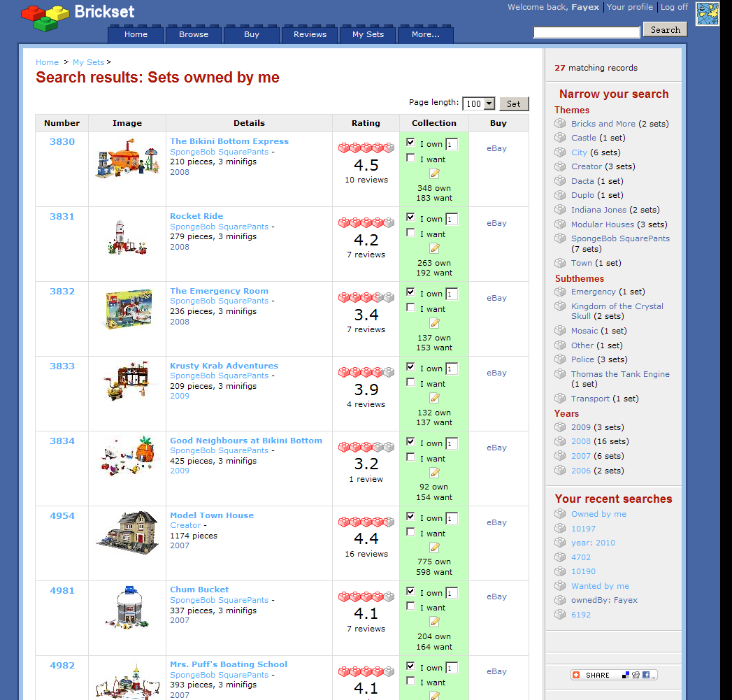
Task: Click the brick bullet icon beside Transport subtheme
Action: pos(560,399)
